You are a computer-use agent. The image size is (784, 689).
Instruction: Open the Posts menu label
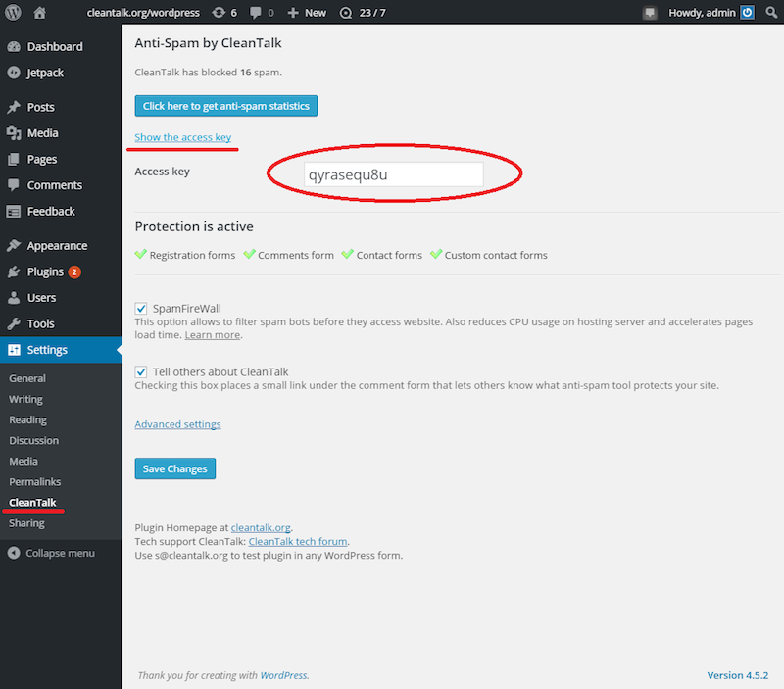(x=41, y=107)
